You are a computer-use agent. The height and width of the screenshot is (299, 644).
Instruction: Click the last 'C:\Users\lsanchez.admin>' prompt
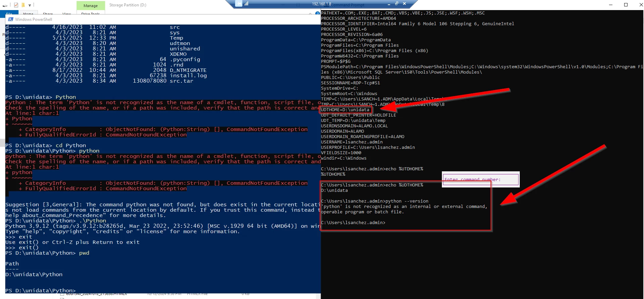click(353, 223)
